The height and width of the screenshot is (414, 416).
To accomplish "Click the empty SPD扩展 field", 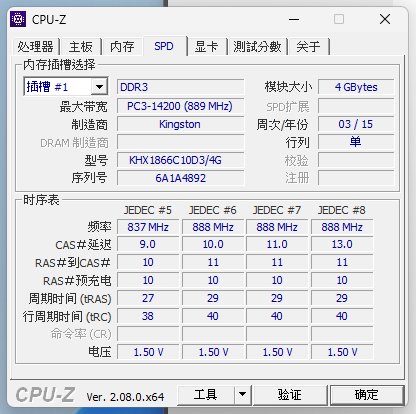I will pos(356,106).
